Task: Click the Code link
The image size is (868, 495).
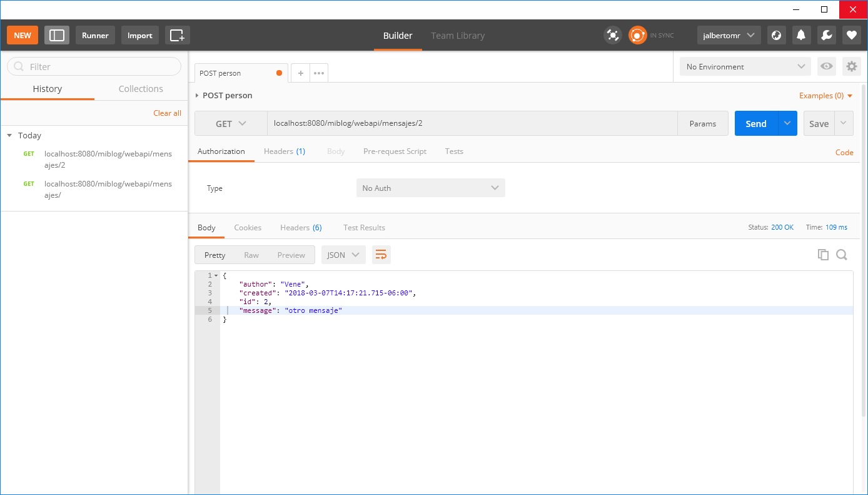Action: coord(844,152)
